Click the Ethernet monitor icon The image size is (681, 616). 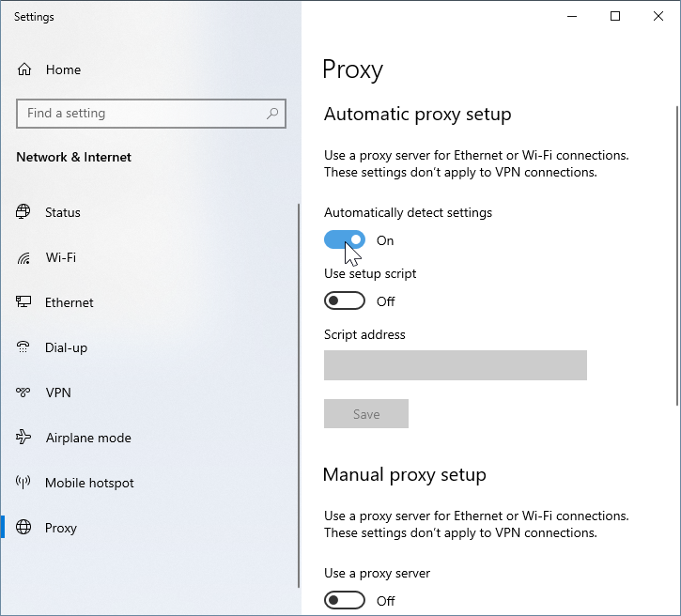23,302
